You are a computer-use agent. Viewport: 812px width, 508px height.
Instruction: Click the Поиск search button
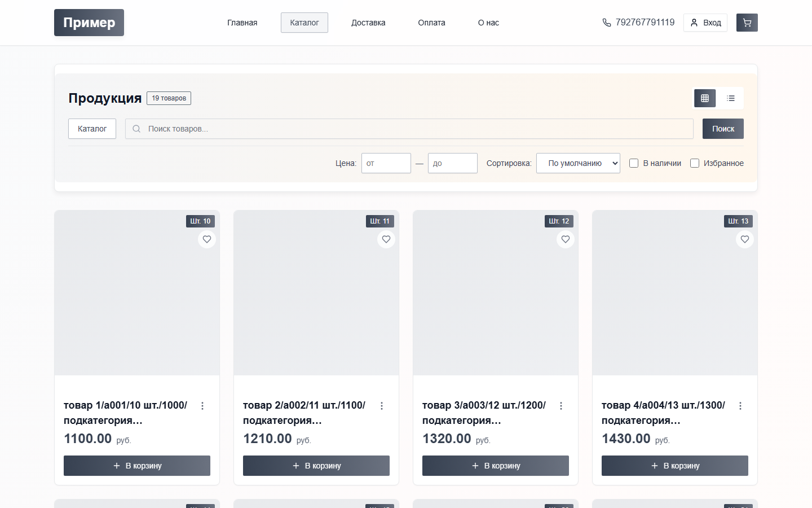(723, 129)
